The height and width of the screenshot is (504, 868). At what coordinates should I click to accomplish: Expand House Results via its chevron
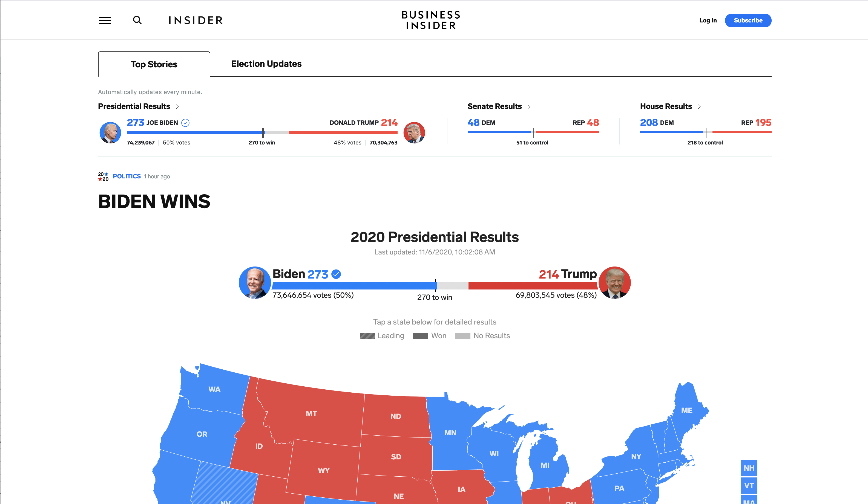tap(699, 107)
